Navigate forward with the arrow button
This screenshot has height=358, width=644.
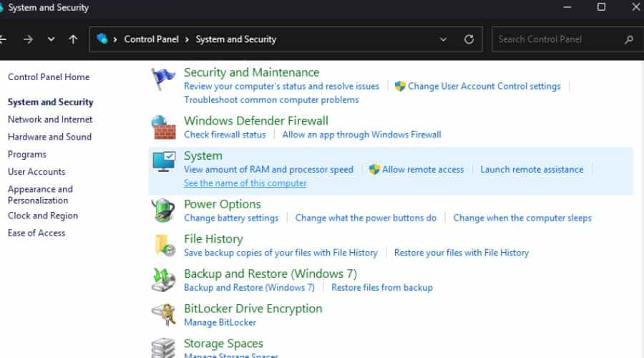pos(28,39)
